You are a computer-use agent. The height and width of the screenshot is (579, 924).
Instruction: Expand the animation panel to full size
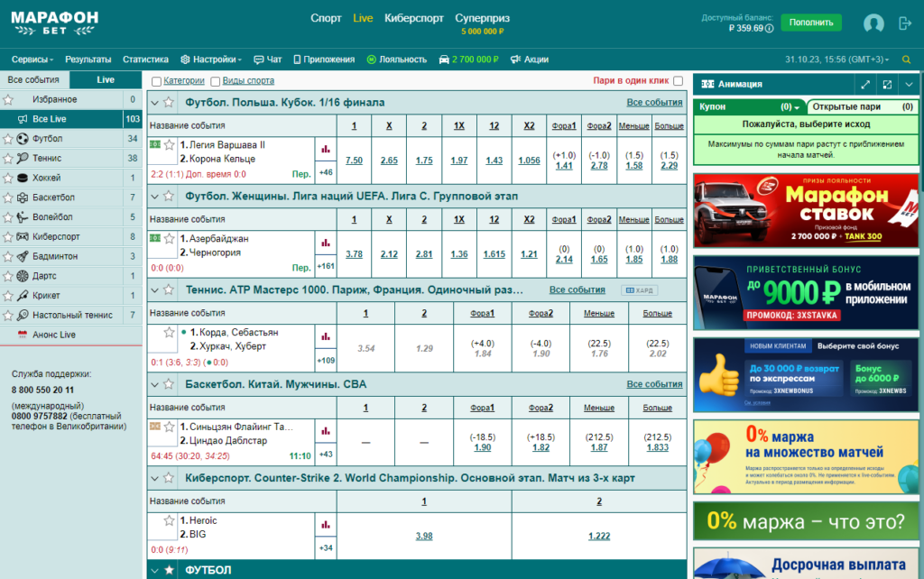coord(865,84)
